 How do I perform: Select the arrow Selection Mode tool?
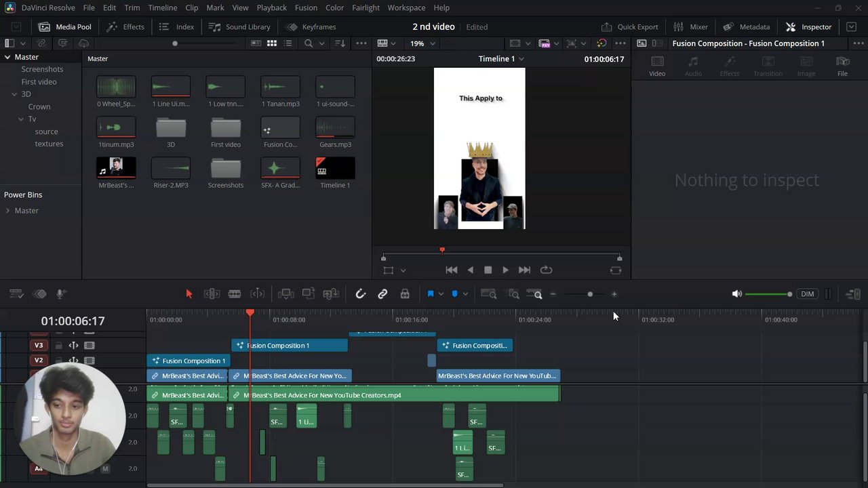click(189, 293)
